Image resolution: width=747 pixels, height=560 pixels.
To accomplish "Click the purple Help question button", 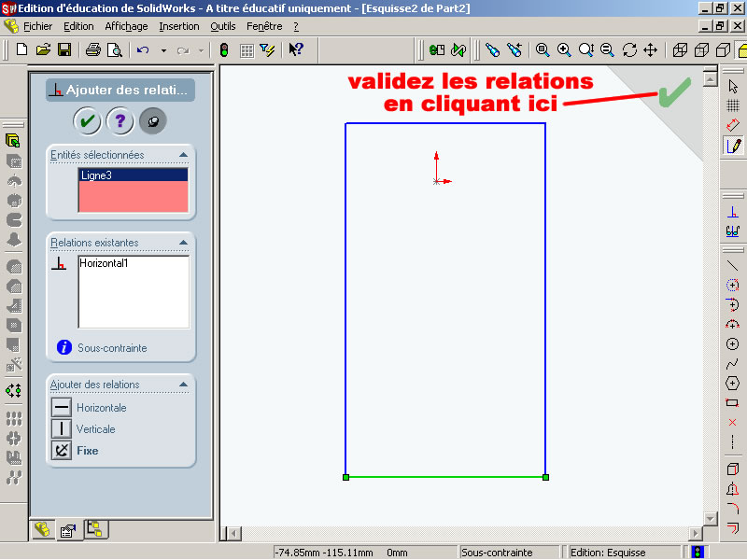I will pos(120,121).
